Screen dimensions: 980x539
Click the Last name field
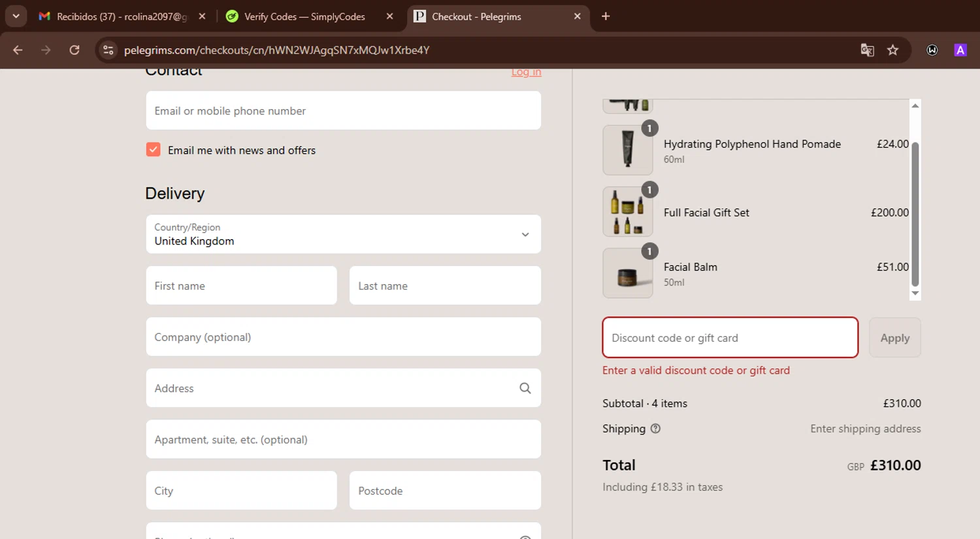445,286
